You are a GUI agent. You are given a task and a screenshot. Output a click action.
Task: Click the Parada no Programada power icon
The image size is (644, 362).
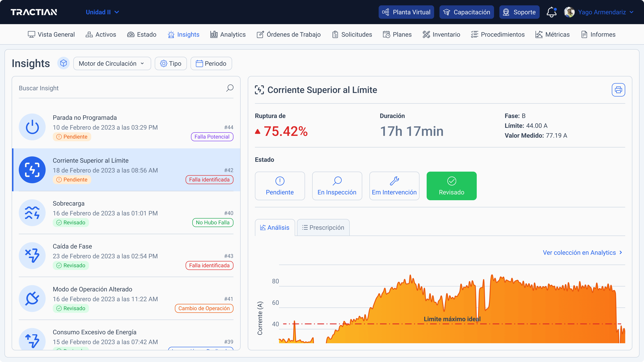[32, 127]
